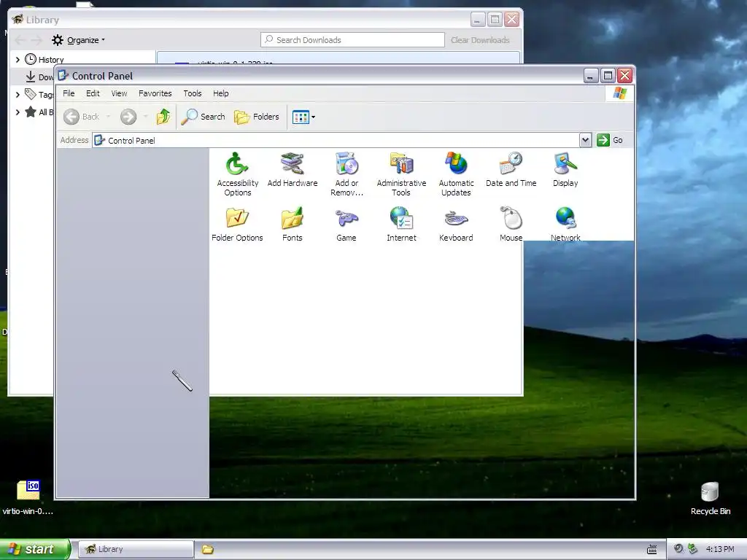This screenshot has width=747, height=560.
Task: Open the View menu
Action: (119, 93)
